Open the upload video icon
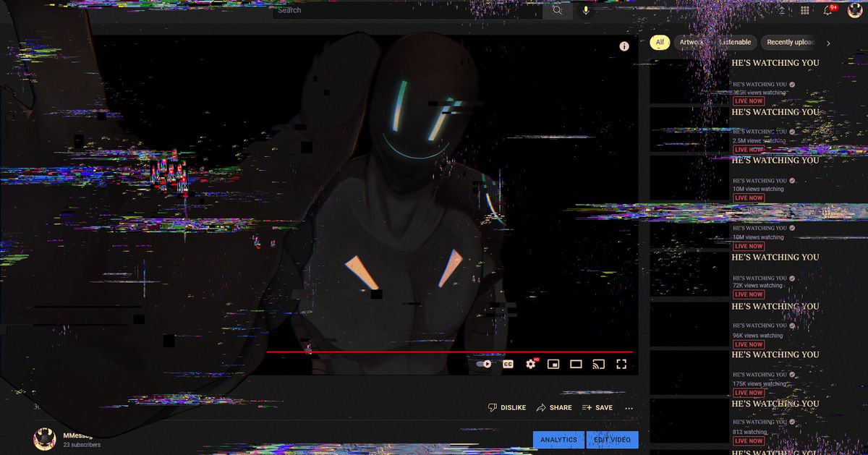Image resolution: width=868 pixels, height=455 pixels. pos(781,10)
